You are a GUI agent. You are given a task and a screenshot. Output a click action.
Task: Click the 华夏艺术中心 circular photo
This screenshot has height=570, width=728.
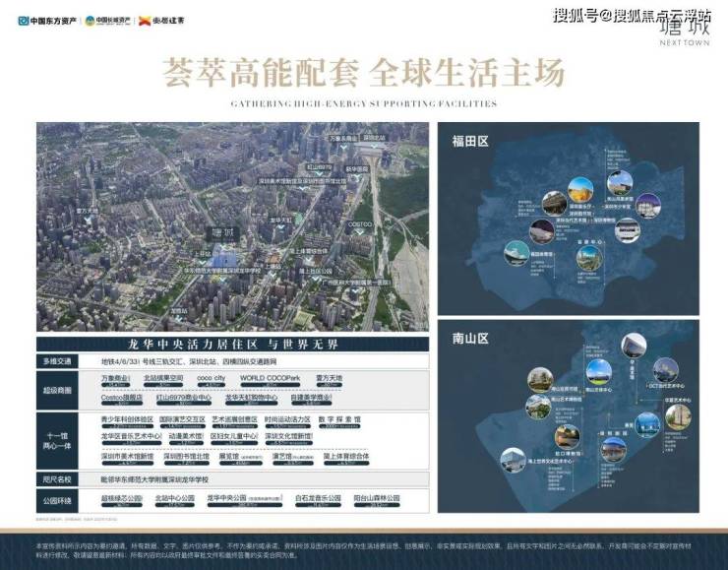tap(678, 416)
